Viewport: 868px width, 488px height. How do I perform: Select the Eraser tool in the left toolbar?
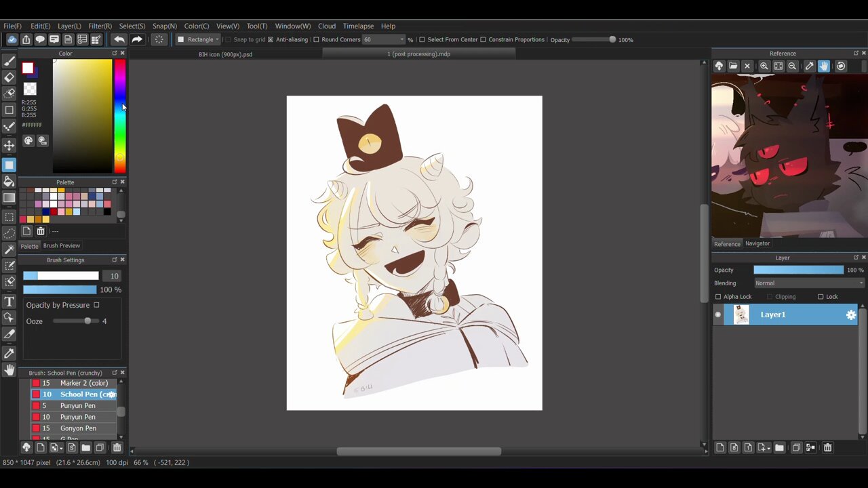pyautogui.click(x=9, y=77)
